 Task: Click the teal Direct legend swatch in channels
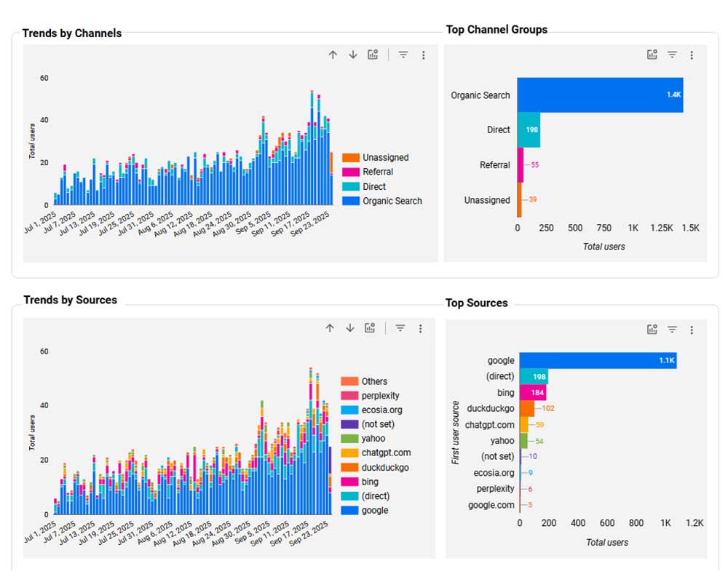(351, 186)
